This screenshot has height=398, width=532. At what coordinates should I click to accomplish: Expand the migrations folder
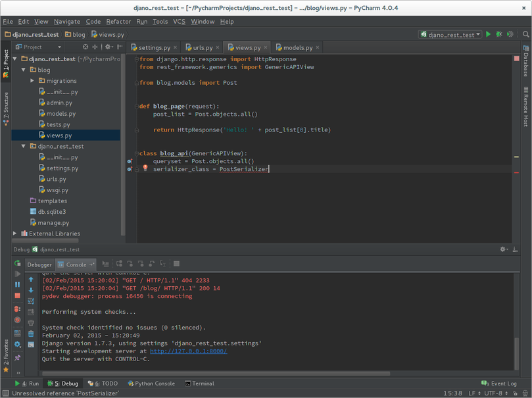point(32,80)
